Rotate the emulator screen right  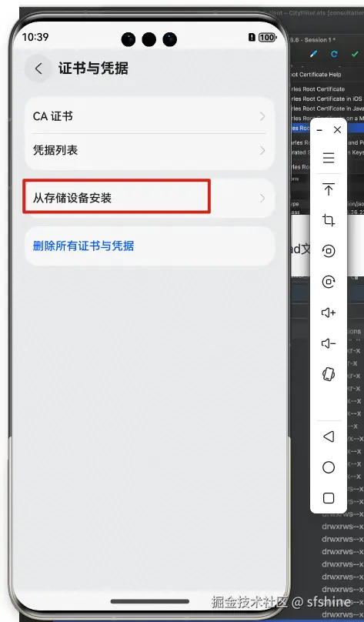[x=329, y=282]
